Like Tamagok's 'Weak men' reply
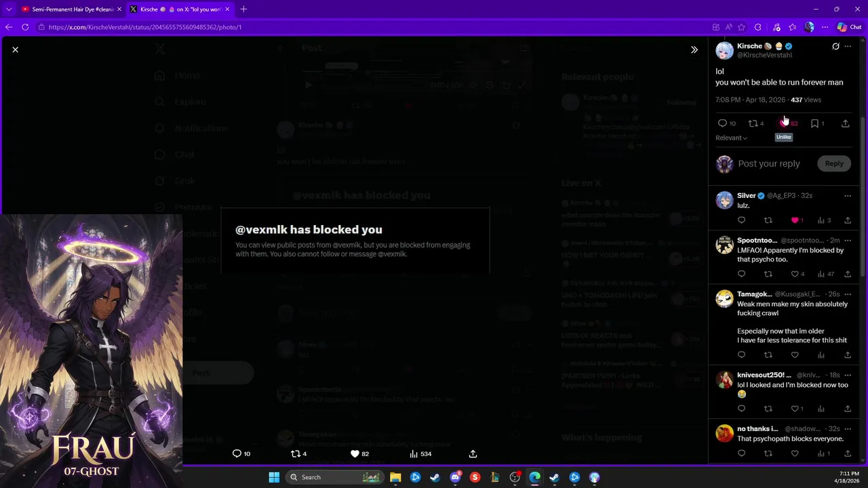 coord(795,355)
